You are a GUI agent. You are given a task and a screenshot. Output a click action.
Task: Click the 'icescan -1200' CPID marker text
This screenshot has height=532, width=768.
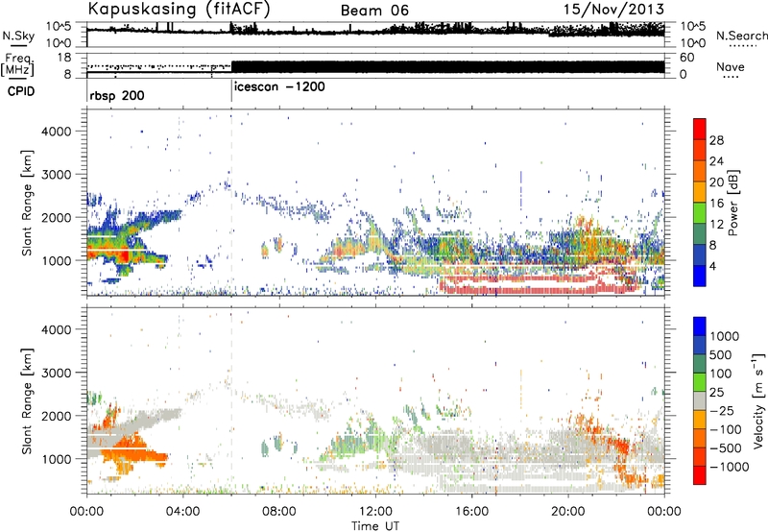(x=279, y=87)
